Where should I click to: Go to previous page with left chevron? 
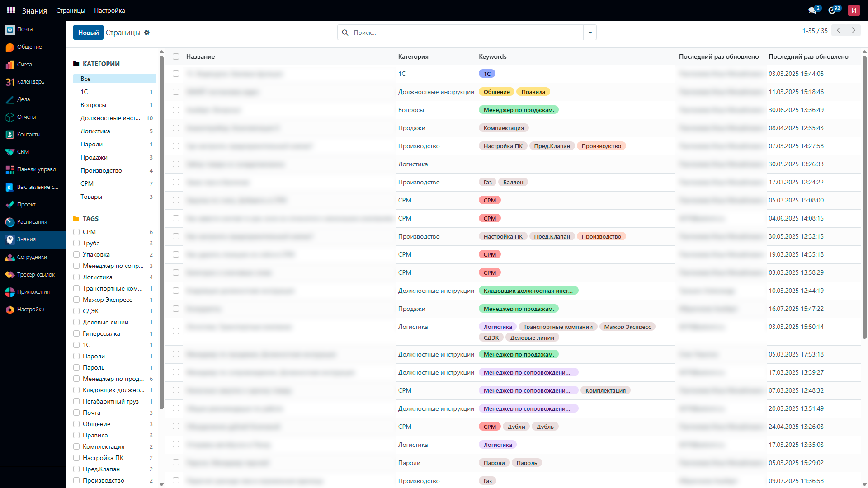coord(839,31)
